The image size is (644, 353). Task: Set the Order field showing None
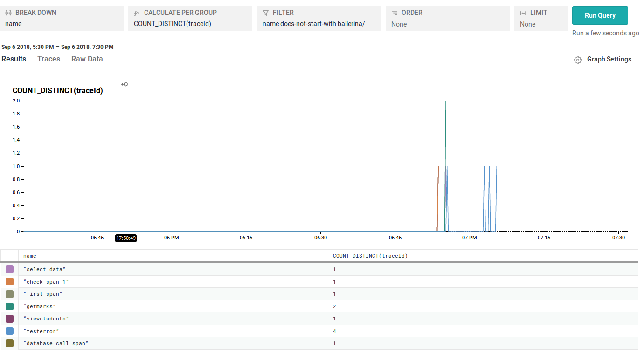[448, 19]
